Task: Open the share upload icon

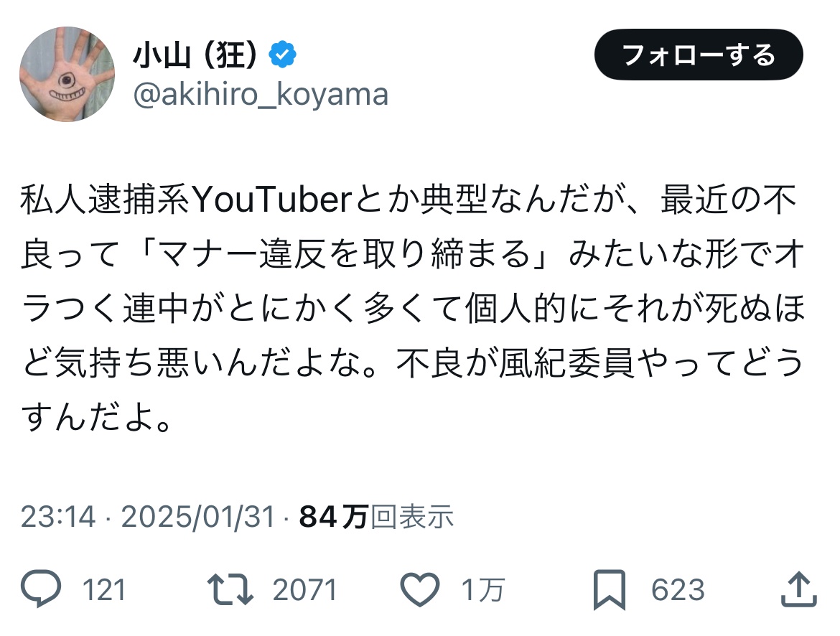Action: [x=798, y=589]
